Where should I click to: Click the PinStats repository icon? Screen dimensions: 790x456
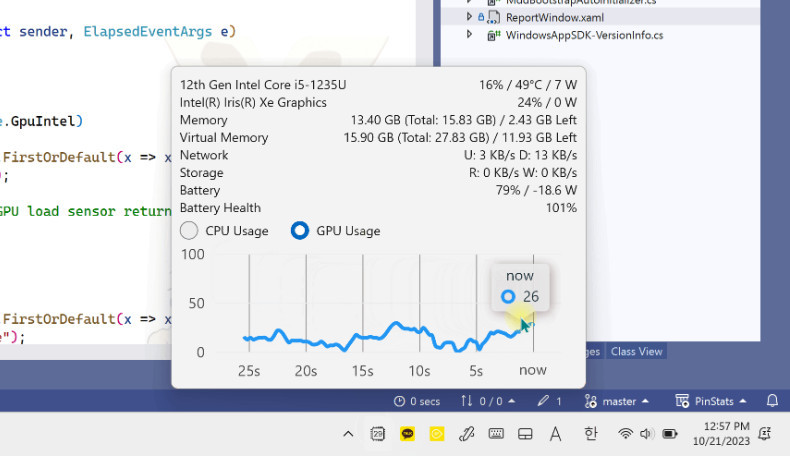(682, 401)
